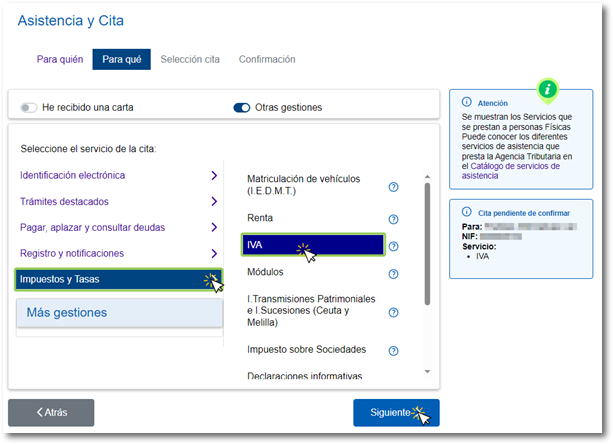The width and height of the screenshot is (613, 444).
Task: Toggle the 'Otras gestiones' switch
Action: [x=241, y=107]
